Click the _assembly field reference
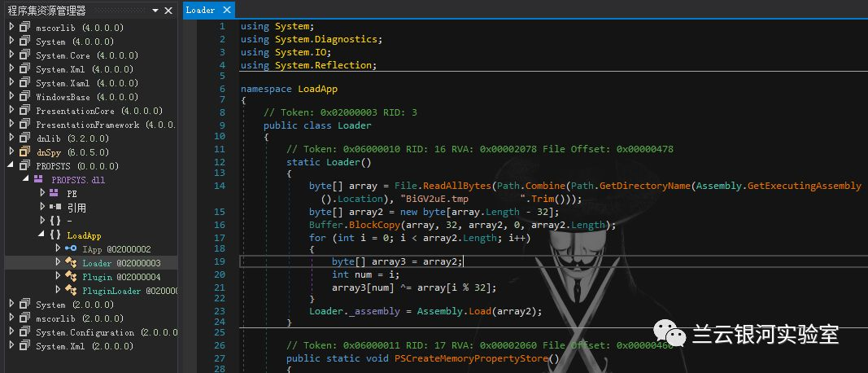Screen dimensions: 868x373 pos(375,311)
